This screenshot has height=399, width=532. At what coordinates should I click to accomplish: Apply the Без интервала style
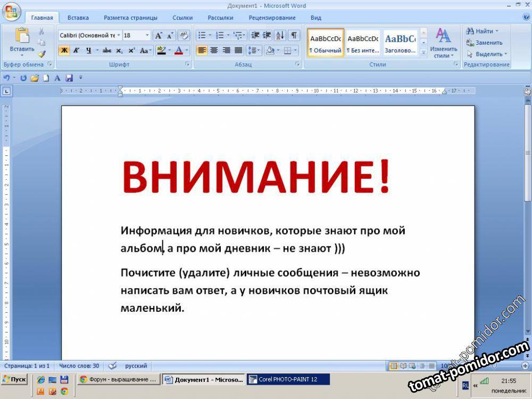pos(363,43)
